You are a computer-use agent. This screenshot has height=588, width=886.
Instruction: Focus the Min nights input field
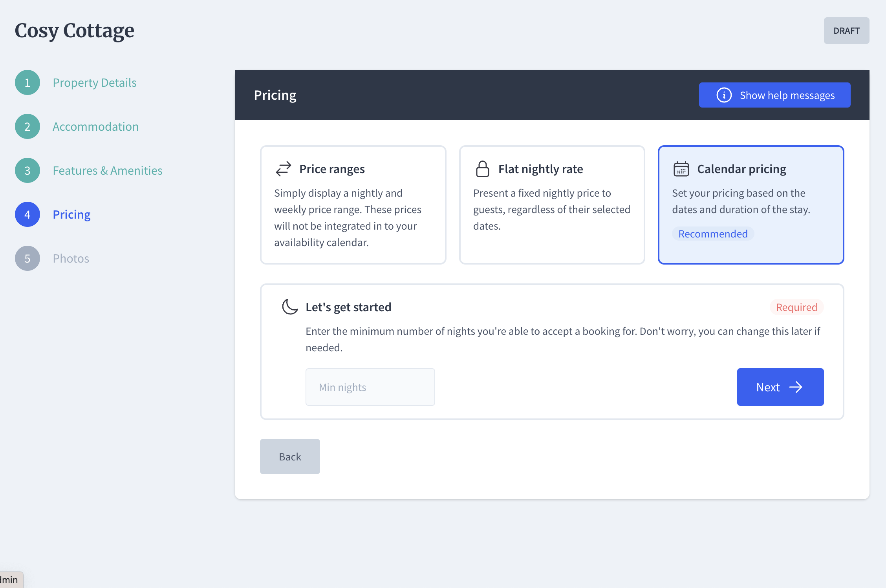click(370, 387)
